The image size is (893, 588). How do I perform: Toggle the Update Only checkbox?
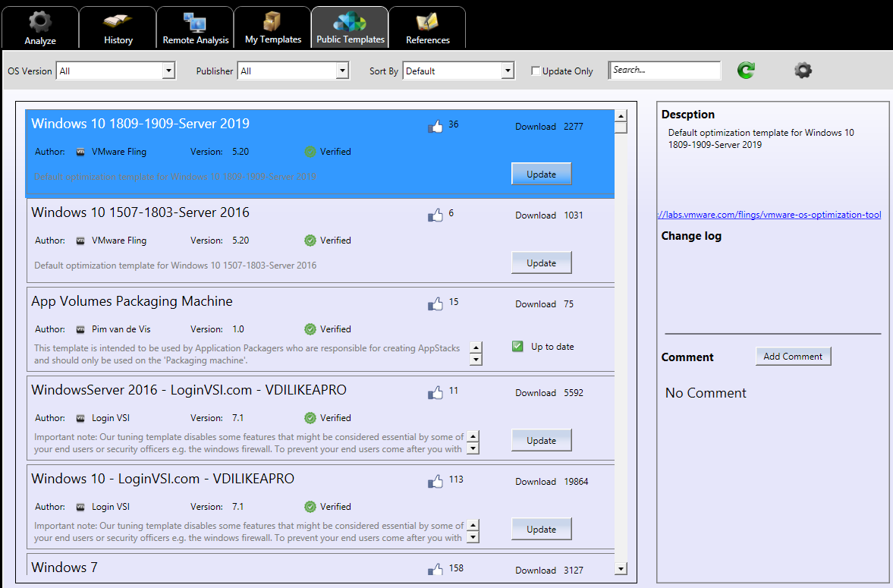[536, 71]
